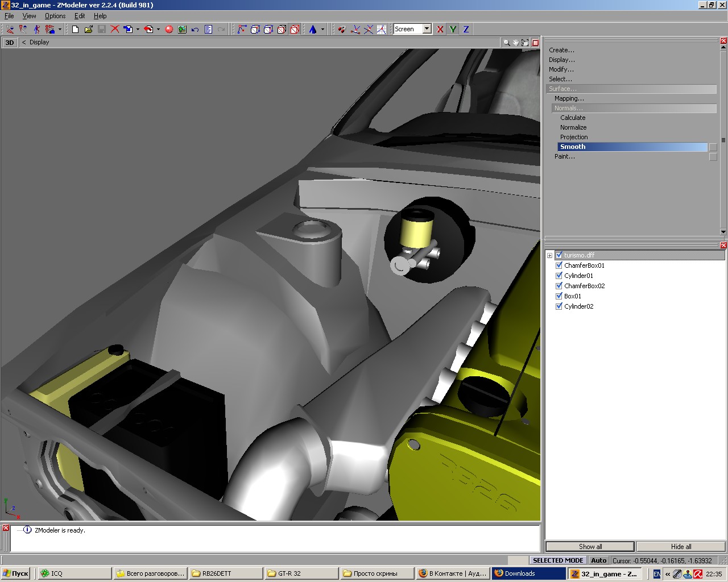
Task: Open the Export icon dropdown arrow
Action: click(158, 29)
